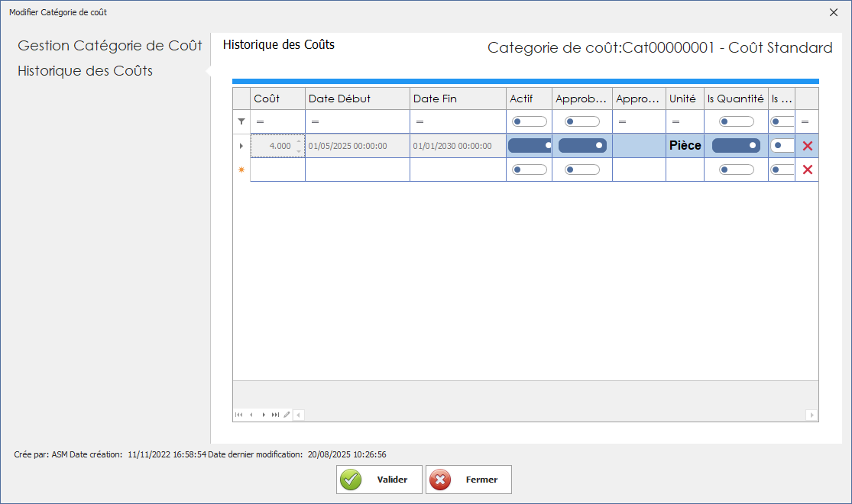852x504 pixels.
Task: Open Date Début filter operator selector
Action: click(315, 121)
